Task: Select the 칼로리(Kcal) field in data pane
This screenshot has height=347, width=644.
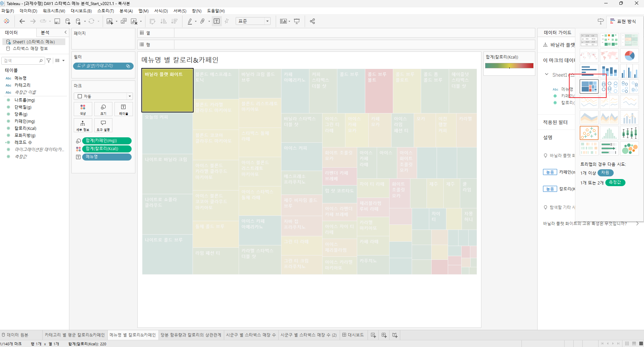Action: (25, 128)
